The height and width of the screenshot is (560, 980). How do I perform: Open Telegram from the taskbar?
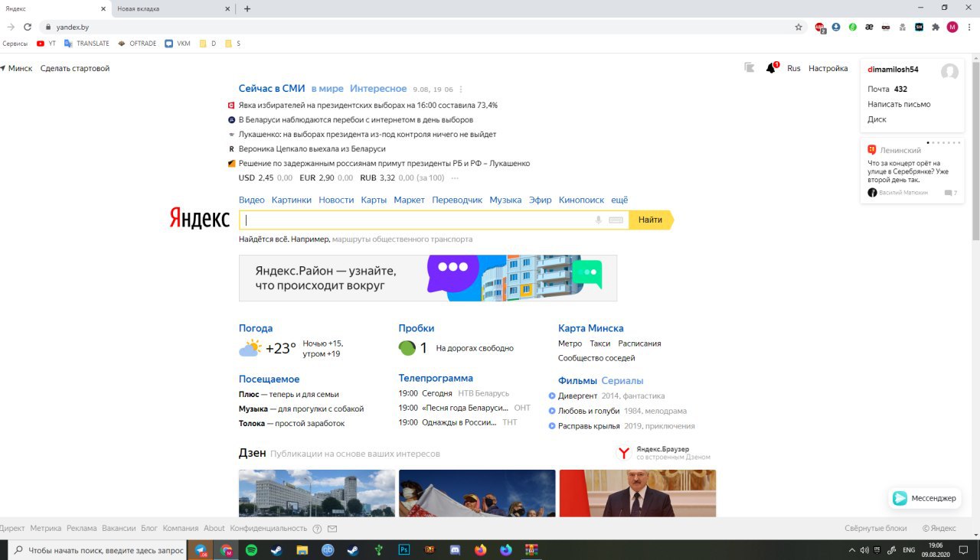[201, 549]
